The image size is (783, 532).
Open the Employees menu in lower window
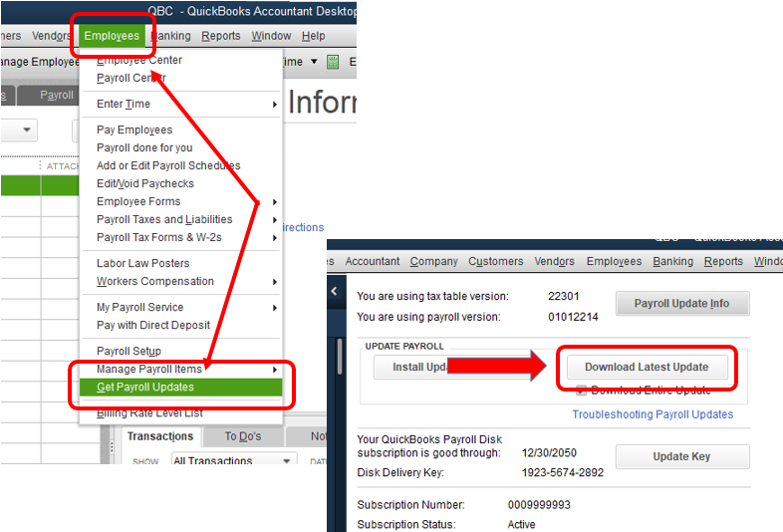615,261
